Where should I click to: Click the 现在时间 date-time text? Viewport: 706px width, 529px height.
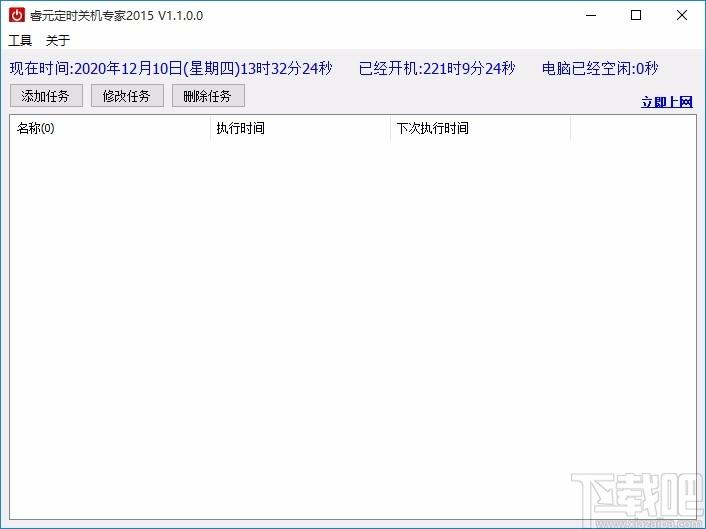171,68
